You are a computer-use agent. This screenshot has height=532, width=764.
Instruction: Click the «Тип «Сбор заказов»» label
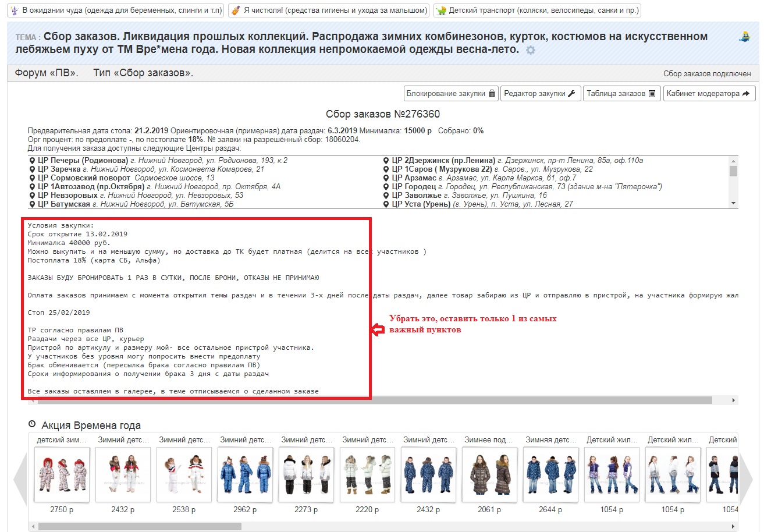coord(143,73)
